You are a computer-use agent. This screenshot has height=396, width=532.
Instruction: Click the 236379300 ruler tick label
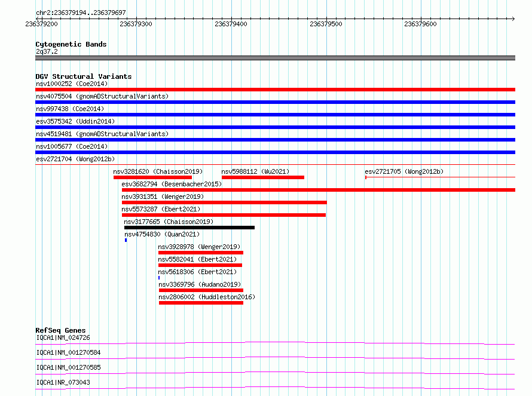(x=136, y=24)
